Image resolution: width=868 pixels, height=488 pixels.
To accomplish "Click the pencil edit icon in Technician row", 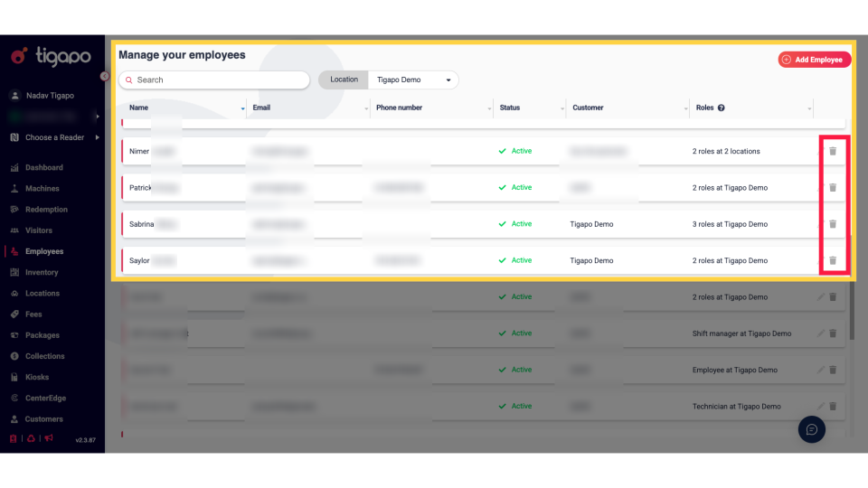I will 821,407.
